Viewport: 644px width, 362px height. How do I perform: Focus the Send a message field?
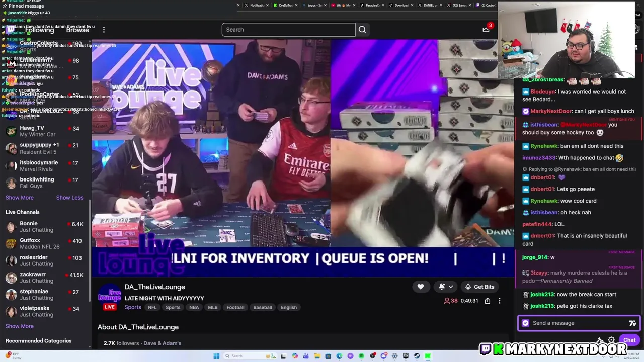point(579,323)
